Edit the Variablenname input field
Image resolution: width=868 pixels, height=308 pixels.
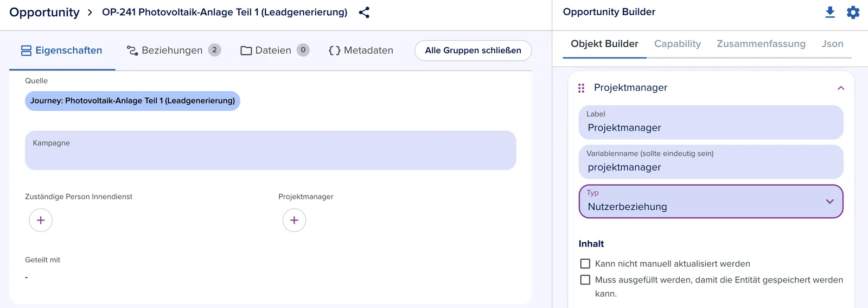(x=711, y=162)
